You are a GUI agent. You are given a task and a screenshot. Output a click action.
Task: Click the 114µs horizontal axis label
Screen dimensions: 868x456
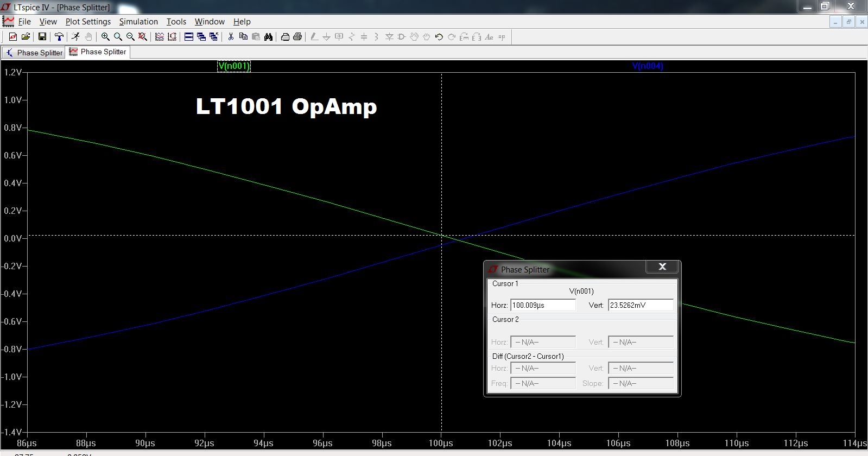pos(854,444)
